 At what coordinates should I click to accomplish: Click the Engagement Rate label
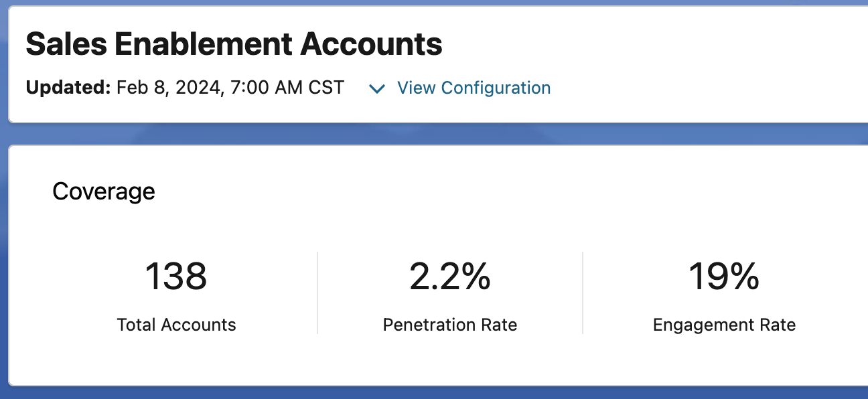[724, 325]
